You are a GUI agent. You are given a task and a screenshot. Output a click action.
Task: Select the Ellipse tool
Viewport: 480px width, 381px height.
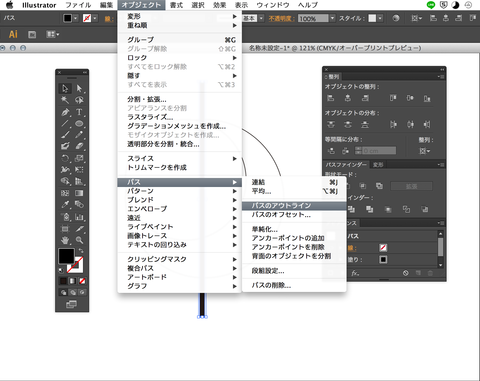point(79,124)
